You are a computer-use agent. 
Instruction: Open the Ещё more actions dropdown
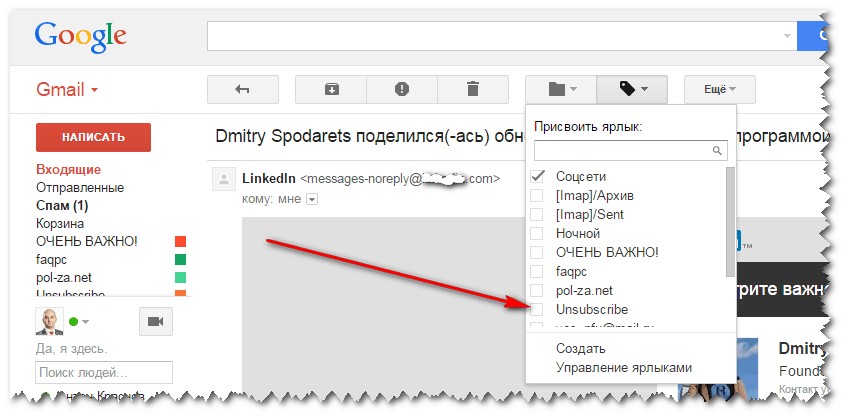coord(720,89)
